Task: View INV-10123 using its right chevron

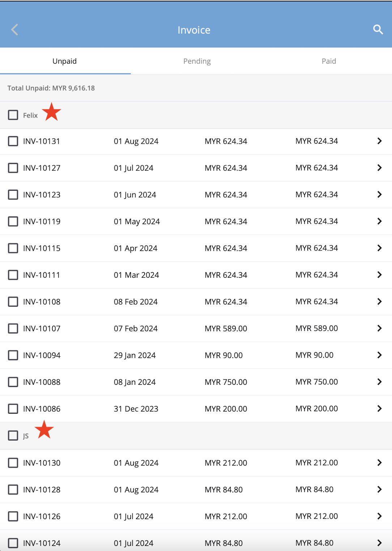Action: [379, 194]
